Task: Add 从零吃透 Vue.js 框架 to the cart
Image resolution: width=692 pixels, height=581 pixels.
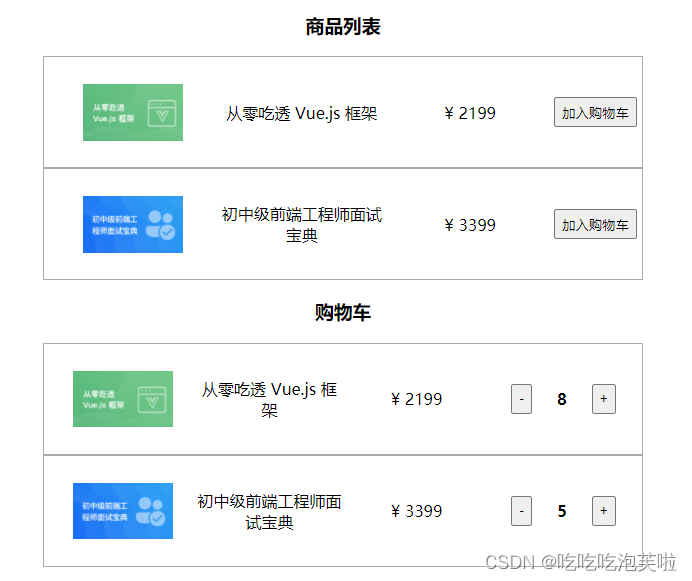Action: [595, 112]
